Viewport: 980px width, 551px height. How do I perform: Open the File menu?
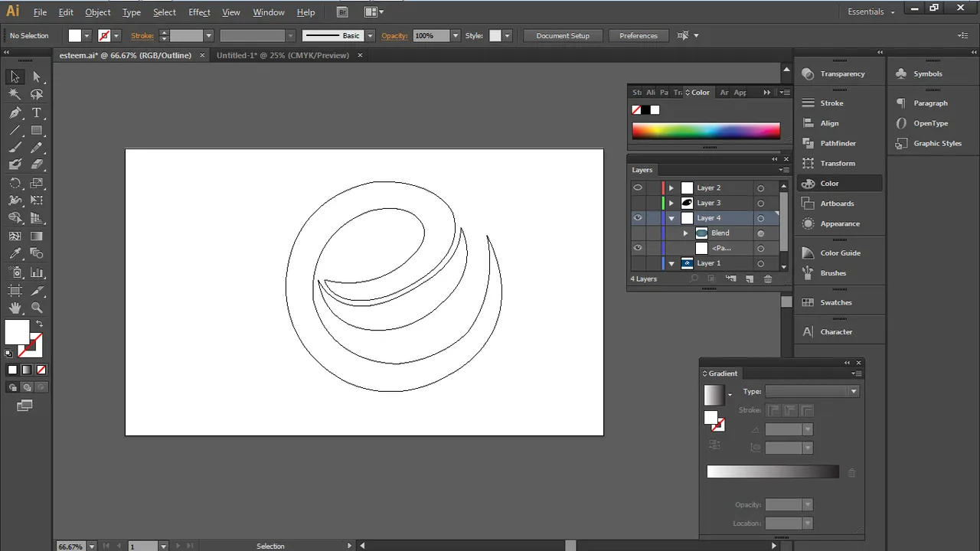pyautogui.click(x=40, y=12)
